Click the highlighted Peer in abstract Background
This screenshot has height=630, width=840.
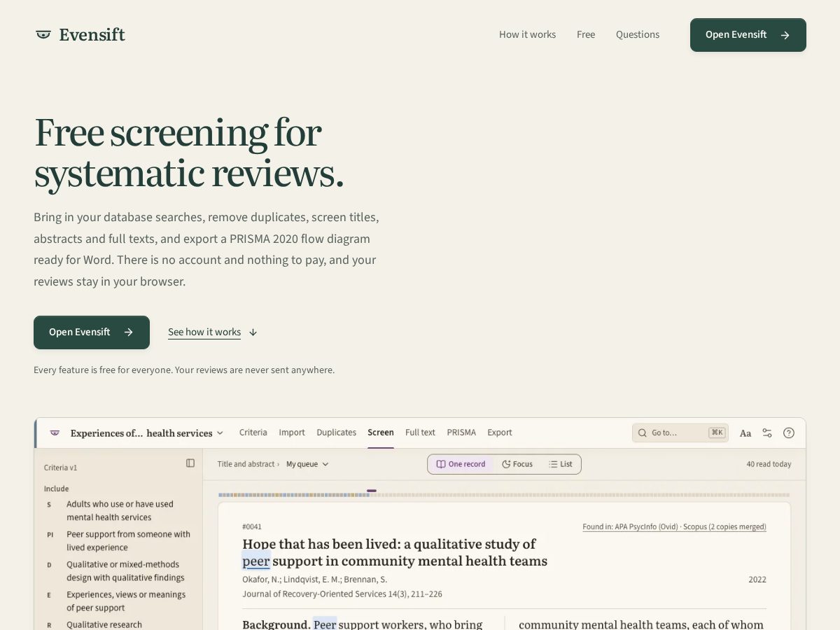pos(325,624)
